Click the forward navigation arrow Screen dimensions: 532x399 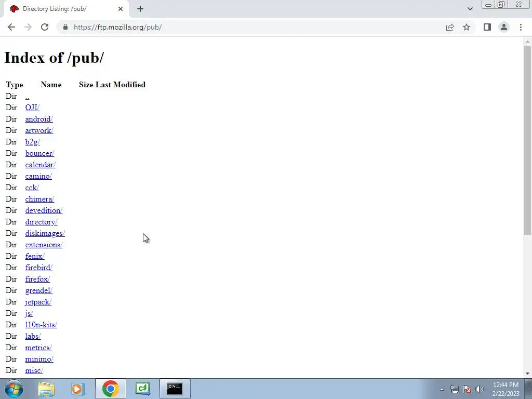point(28,27)
